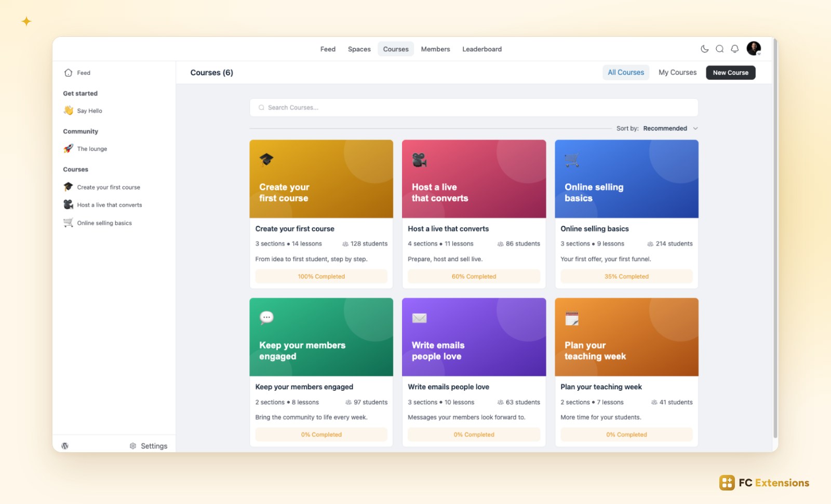
Task: Click the 60% Completed progress bar
Action: tap(474, 276)
